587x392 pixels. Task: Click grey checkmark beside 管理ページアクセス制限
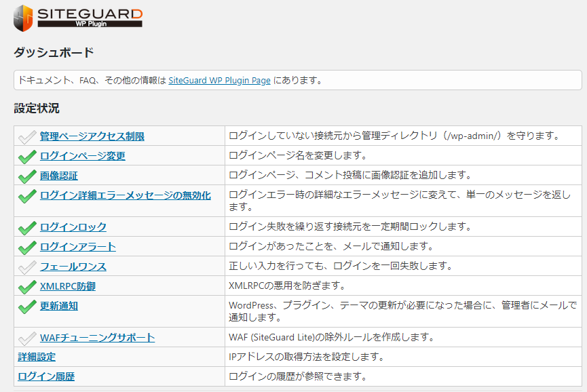27,137
